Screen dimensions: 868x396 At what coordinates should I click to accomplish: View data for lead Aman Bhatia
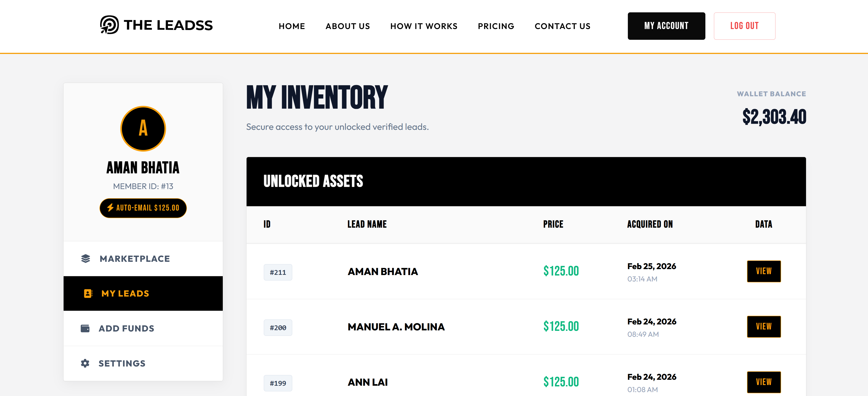(763, 271)
